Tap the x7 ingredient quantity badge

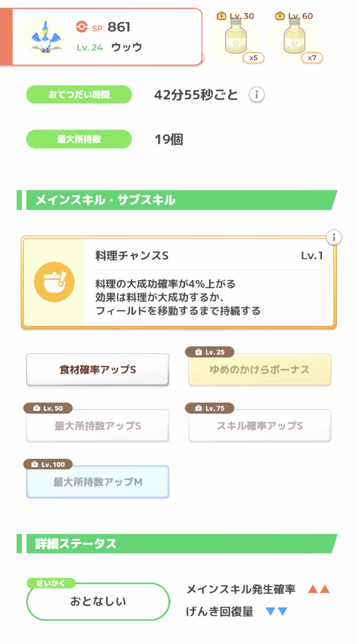(312, 58)
